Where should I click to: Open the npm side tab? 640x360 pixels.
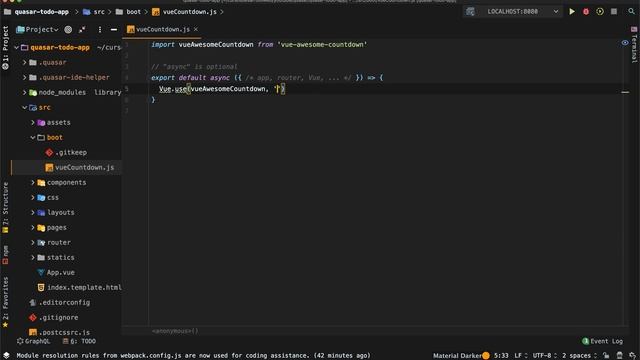(x=5, y=255)
